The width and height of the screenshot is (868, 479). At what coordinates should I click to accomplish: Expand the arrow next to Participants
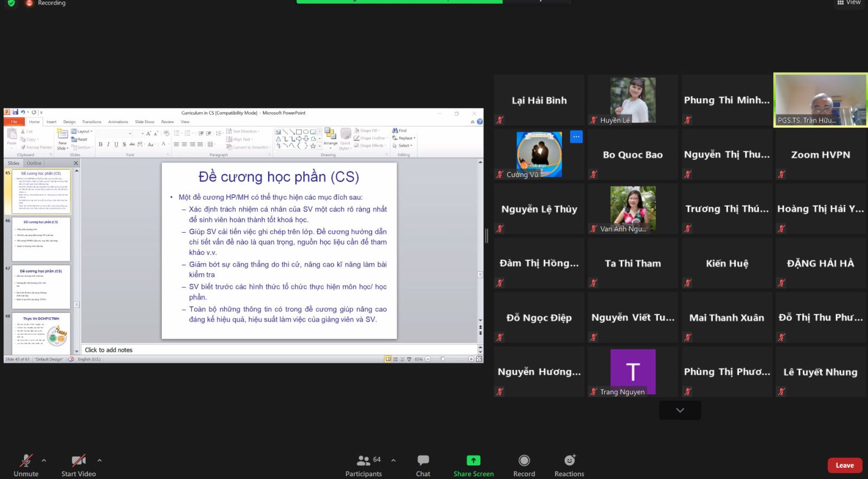point(393,460)
